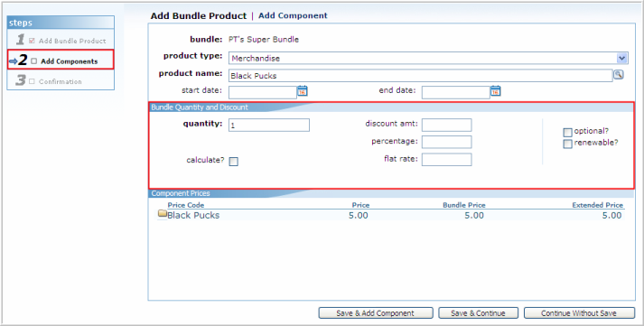Click Continue Without Save button
Screen dimensions: 644x326
[x=579, y=312]
